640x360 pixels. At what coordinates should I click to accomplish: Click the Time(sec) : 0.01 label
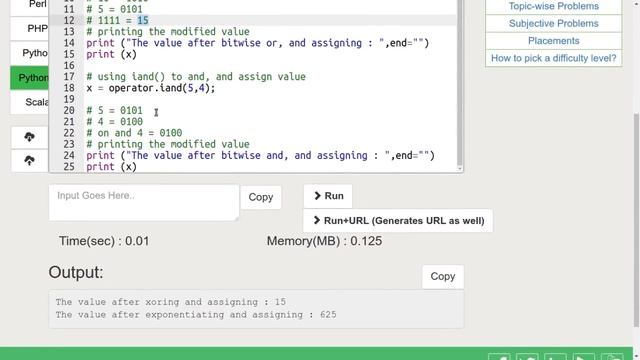click(x=104, y=241)
